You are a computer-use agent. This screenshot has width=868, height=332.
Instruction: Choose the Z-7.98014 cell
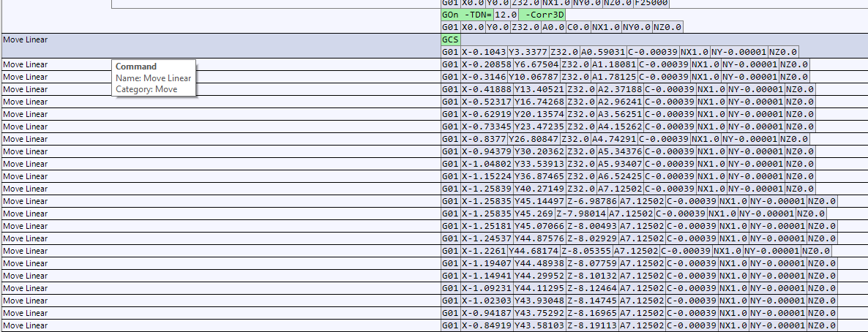(x=580, y=214)
